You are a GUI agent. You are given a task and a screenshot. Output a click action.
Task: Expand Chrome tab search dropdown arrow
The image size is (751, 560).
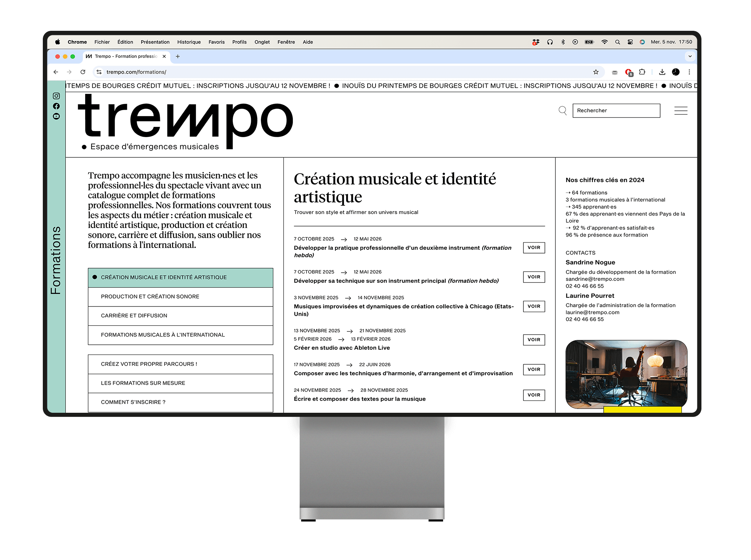(x=690, y=56)
